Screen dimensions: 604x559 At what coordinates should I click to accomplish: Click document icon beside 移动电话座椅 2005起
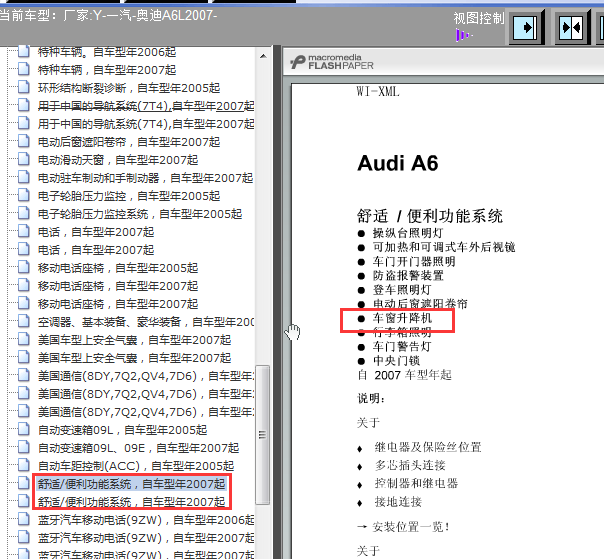(x=23, y=267)
